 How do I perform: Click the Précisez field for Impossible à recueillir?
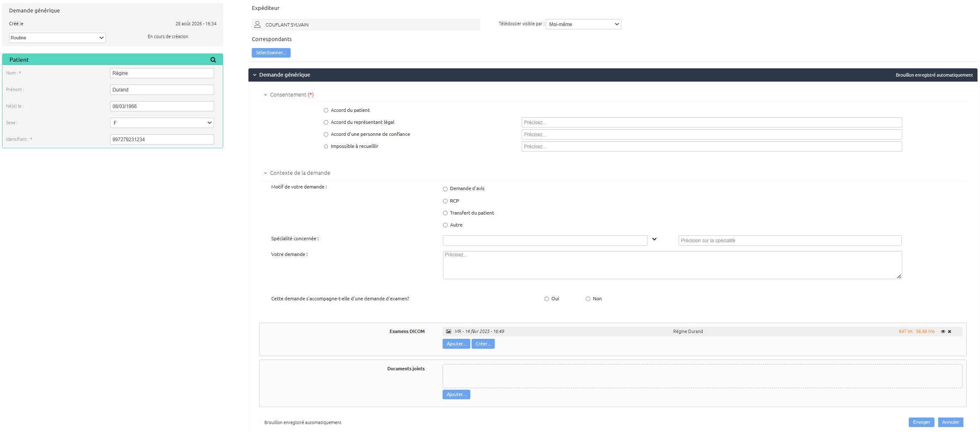coord(712,146)
